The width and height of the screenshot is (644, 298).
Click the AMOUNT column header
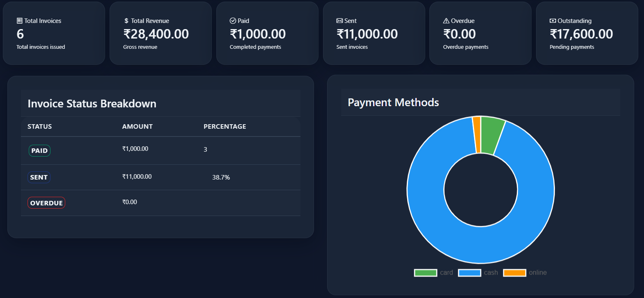138,127
